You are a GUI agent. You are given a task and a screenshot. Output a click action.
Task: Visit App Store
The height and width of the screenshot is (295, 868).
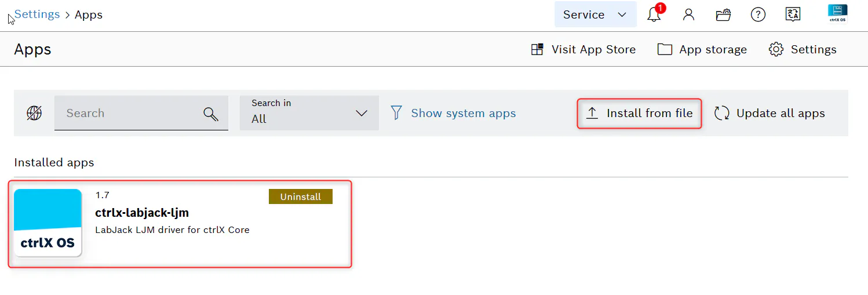(583, 49)
